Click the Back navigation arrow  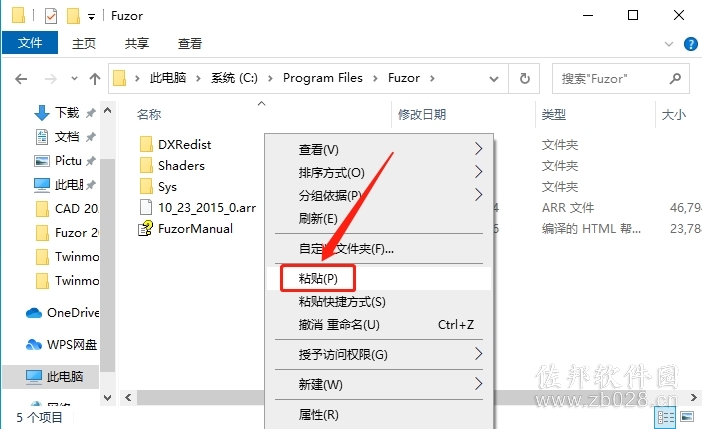tap(21, 79)
